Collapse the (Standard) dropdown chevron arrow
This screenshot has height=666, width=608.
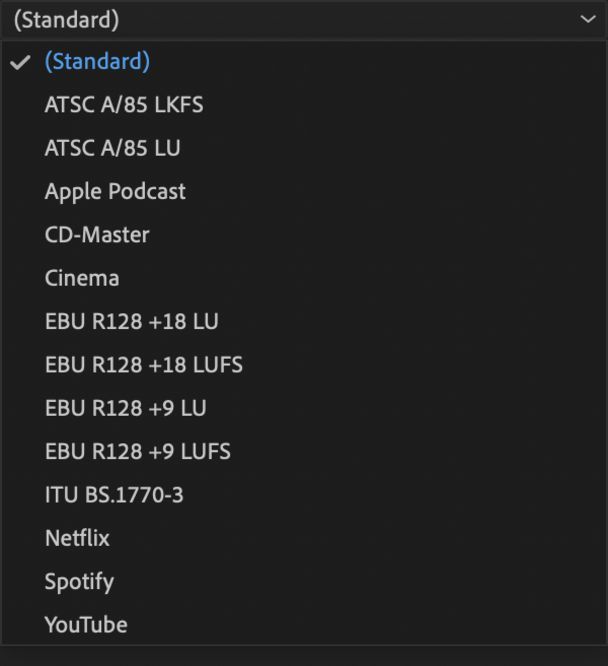(587, 19)
